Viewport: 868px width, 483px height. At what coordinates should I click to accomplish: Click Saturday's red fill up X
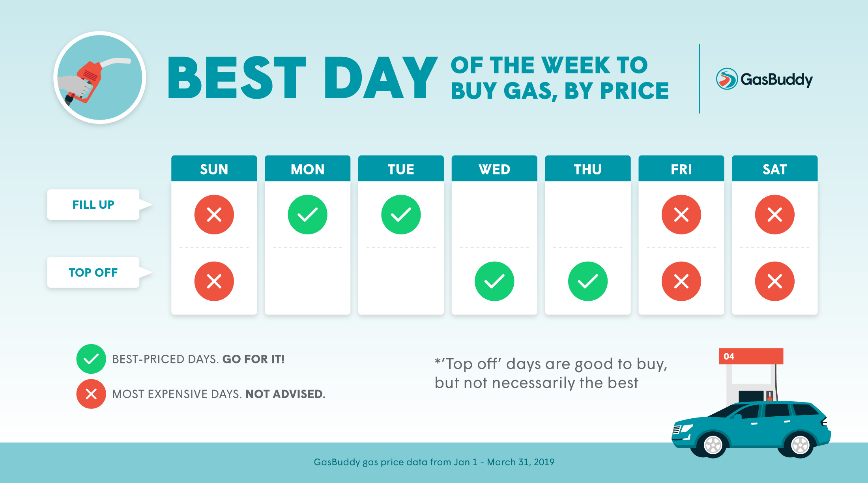click(775, 215)
